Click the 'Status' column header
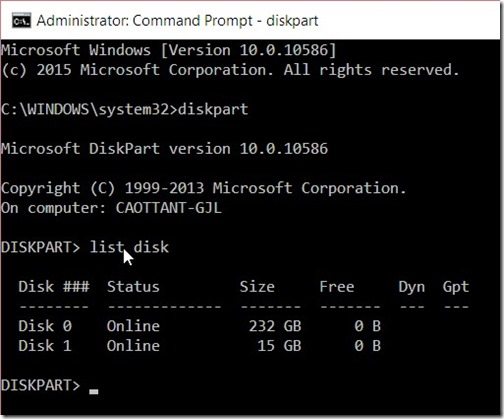The image size is (504, 419). point(133,287)
